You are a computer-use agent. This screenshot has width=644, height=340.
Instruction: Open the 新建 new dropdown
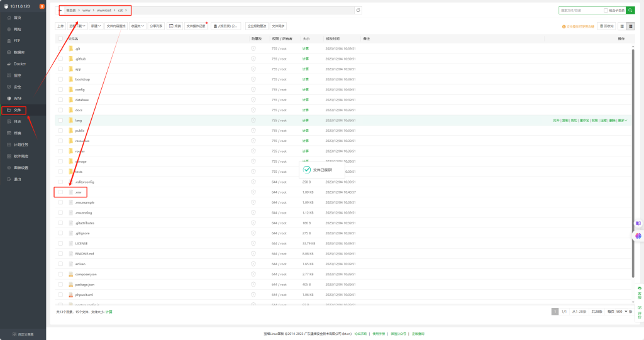[96, 26]
